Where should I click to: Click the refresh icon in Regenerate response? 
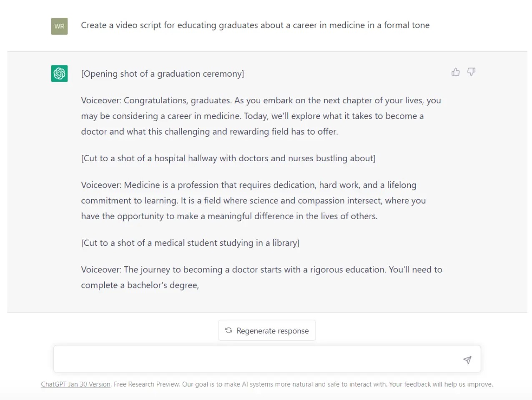(228, 330)
